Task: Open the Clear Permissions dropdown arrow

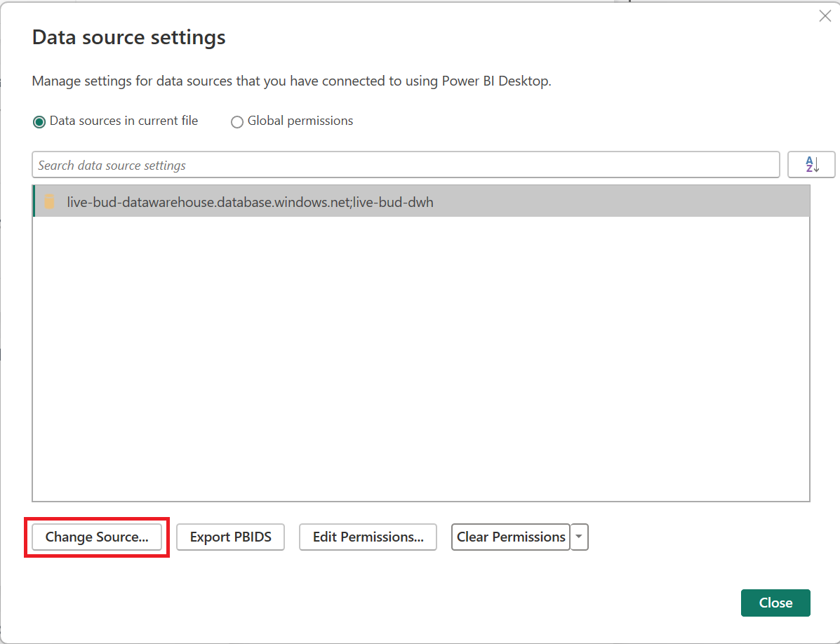Action: tap(579, 537)
